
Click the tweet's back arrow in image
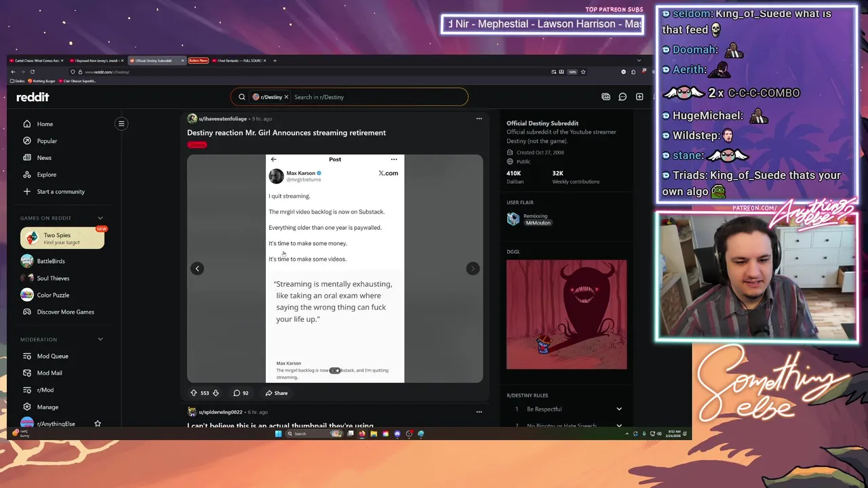click(273, 160)
